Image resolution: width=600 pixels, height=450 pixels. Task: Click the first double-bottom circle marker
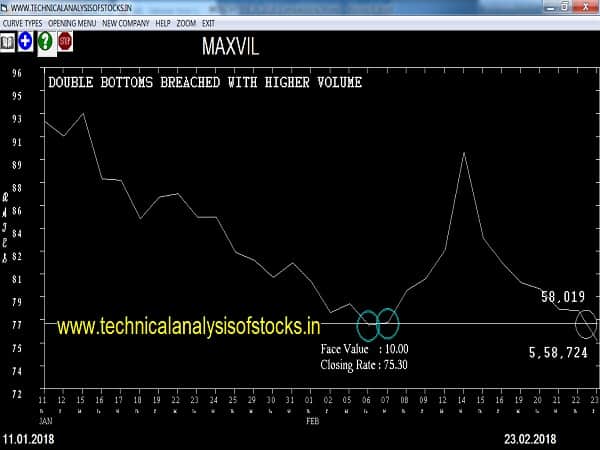point(368,323)
